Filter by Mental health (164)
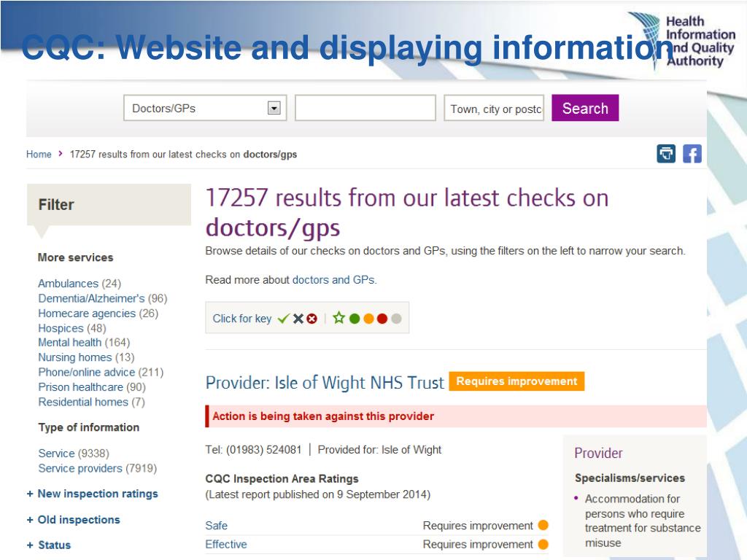Viewport: 747px width, 560px height. click(84, 343)
